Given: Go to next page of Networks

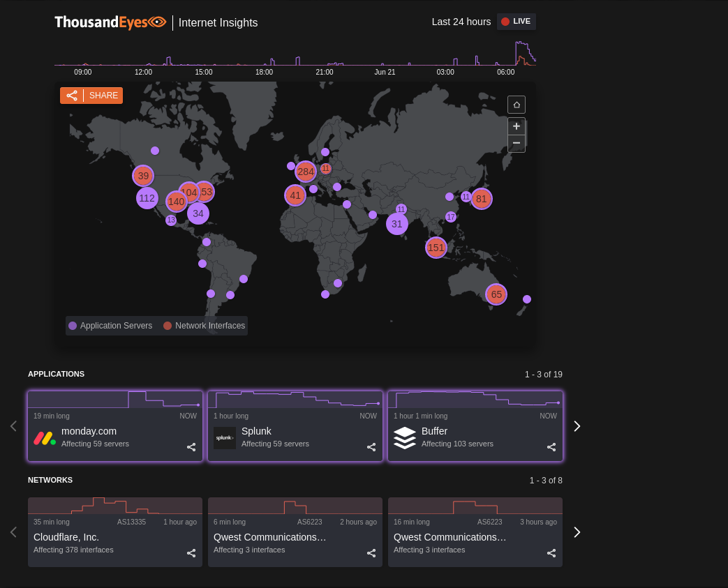Looking at the screenshot, I should point(577,532).
